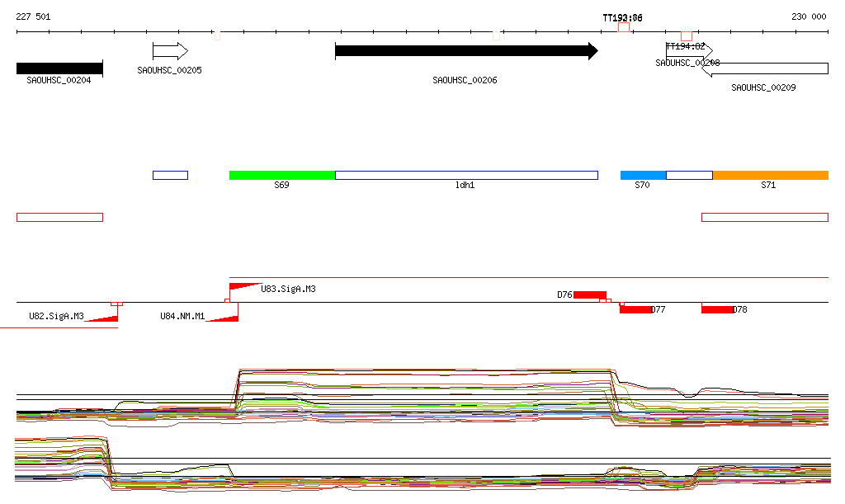
Task: Click the SAOUHSC_00209 gene label text
Action: (763, 87)
